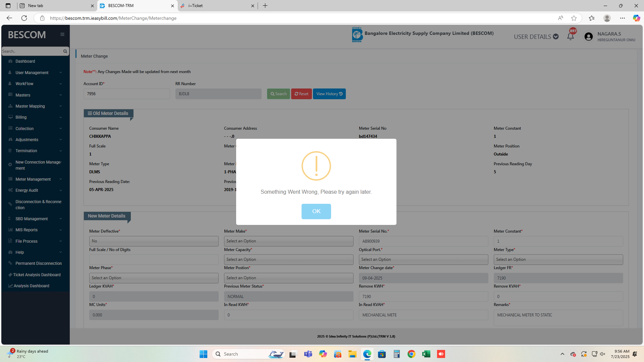Click the In Read KWH field
Viewport: 644px width, 362px height.
288,315
